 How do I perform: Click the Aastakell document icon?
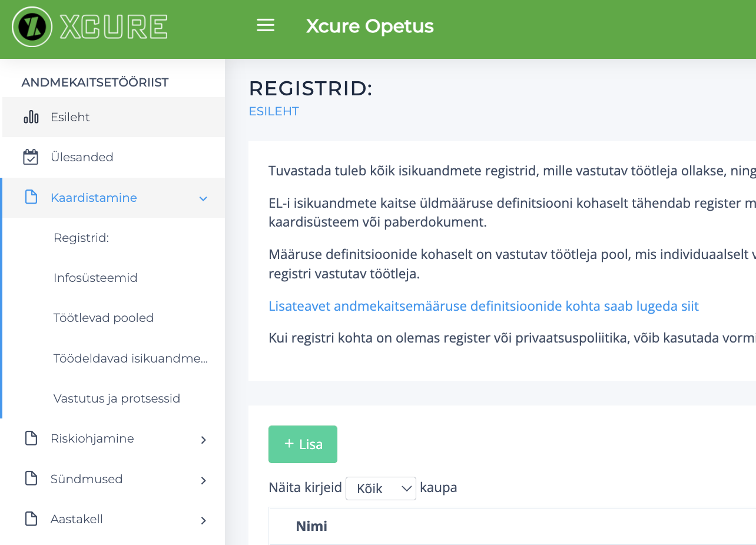coord(31,519)
